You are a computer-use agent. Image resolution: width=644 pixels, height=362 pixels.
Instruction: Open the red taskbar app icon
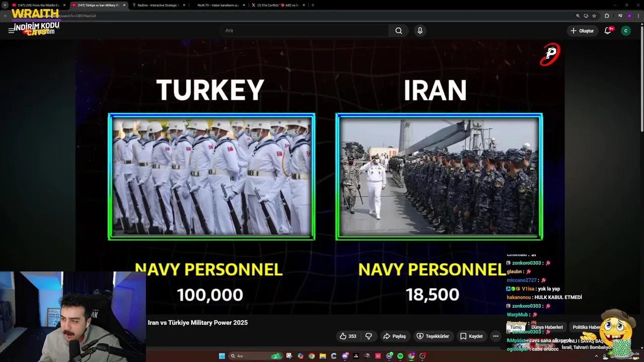tap(378, 356)
